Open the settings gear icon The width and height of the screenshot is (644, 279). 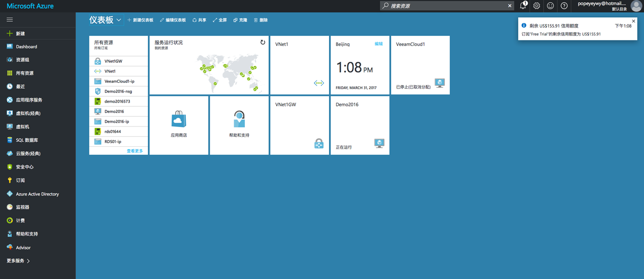tap(536, 6)
